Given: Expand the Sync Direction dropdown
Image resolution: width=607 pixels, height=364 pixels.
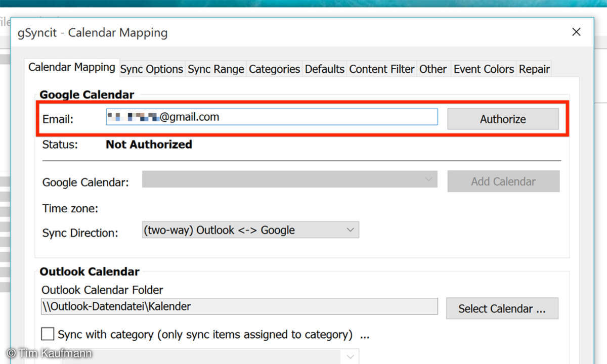Looking at the screenshot, I should click(x=250, y=230).
